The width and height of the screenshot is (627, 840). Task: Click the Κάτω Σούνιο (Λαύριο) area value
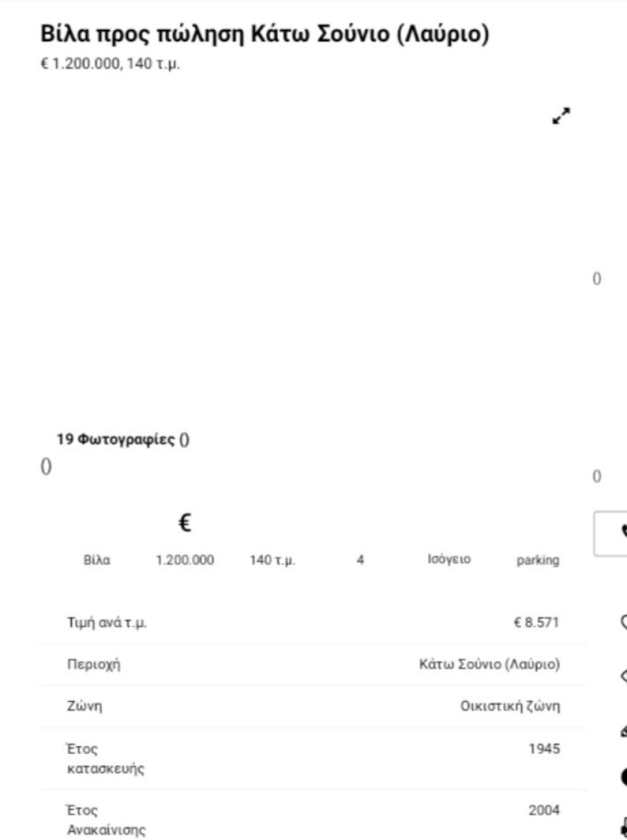(x=489, y=665)
